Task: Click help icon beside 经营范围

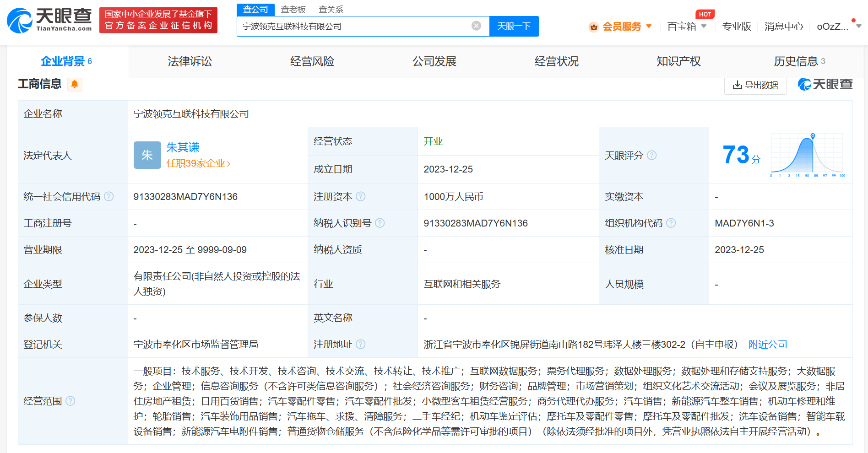Action: coord(71,401)
